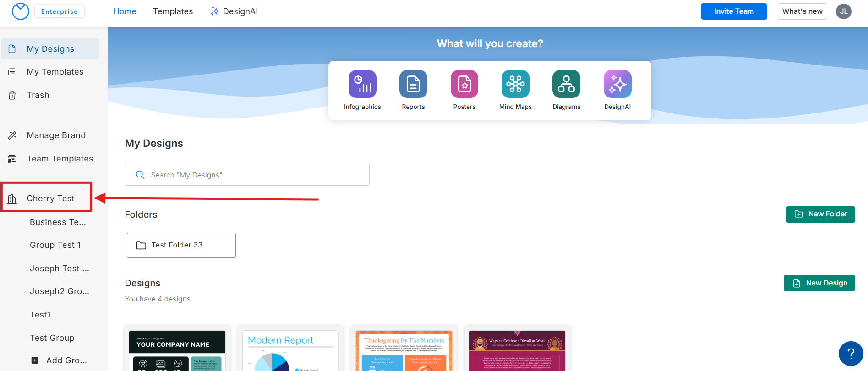Click the Invite Team button

(733, 11)
